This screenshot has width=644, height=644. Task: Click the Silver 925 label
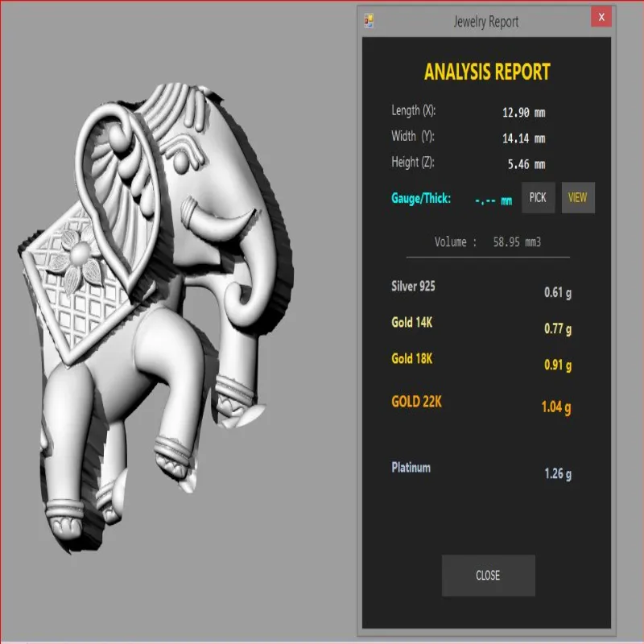pyautogui.click(x=413, y=287)
